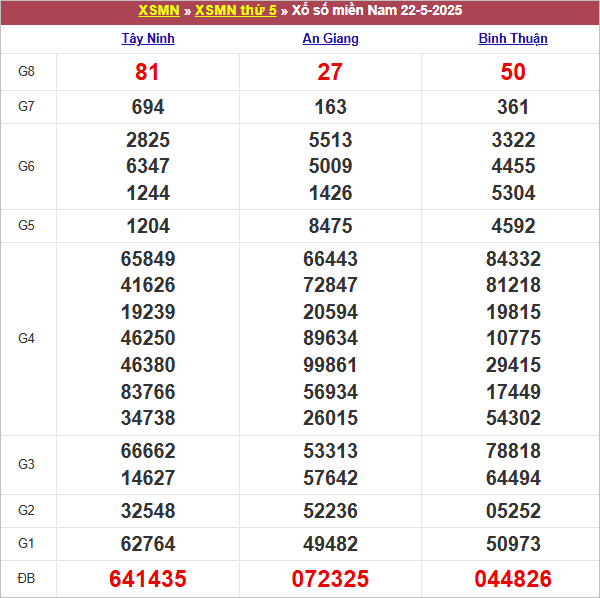Select the G6 row label
This screenshot has width=600, height=598.
coord(26,166)
